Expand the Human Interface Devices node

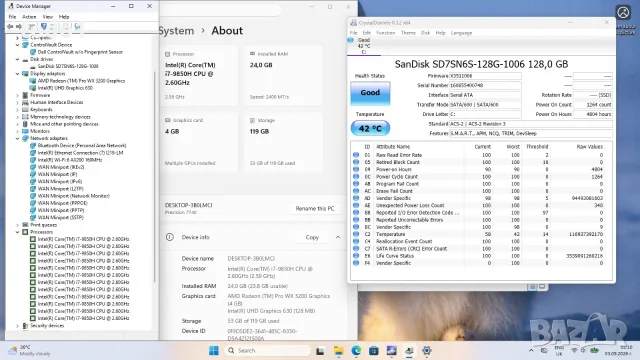coord(18,102)
